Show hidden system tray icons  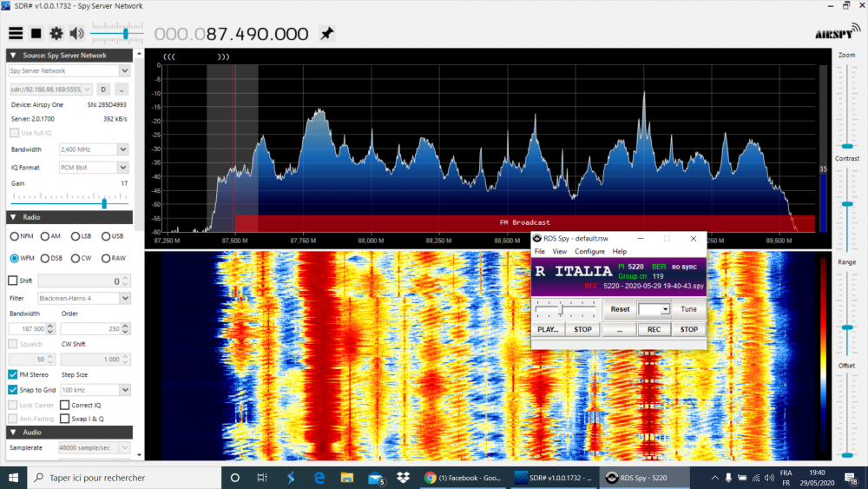(714, 478)
